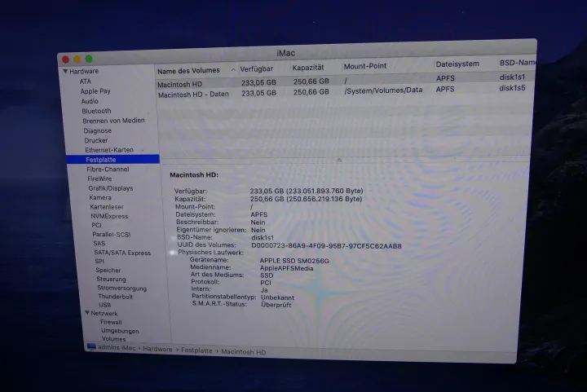Select NVMExpress in the sidebar
Screen dimensions: 587x392
pos(109,216)
